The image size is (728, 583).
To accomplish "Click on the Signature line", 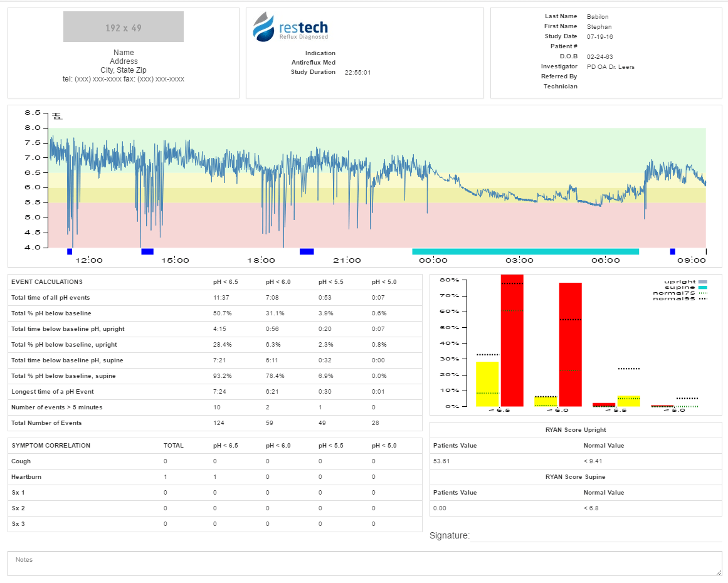I will (x=596, y=536).
